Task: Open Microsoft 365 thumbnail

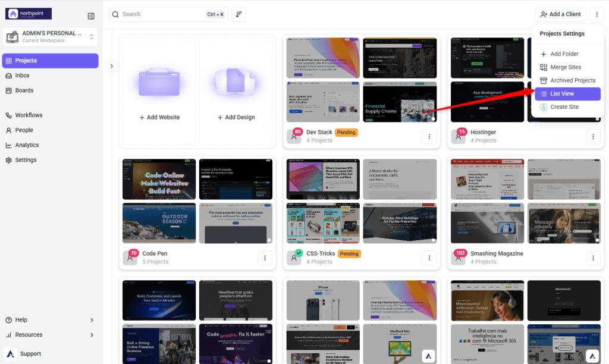Action: tap(487, 344)
